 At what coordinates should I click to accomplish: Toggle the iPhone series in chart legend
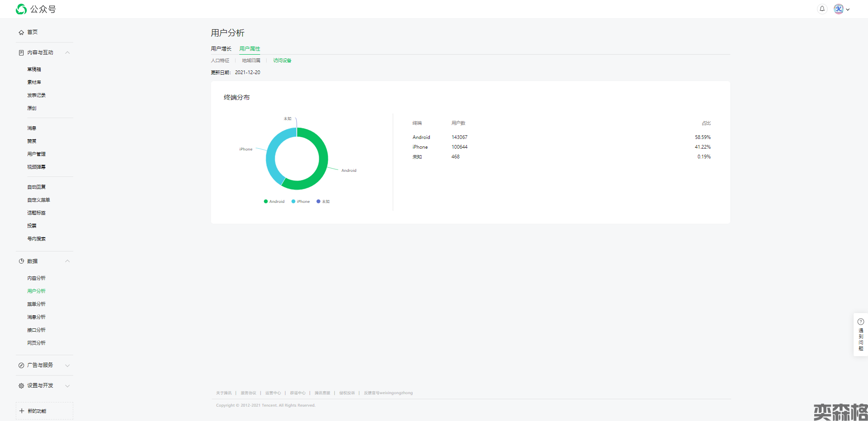coord(300,201)
